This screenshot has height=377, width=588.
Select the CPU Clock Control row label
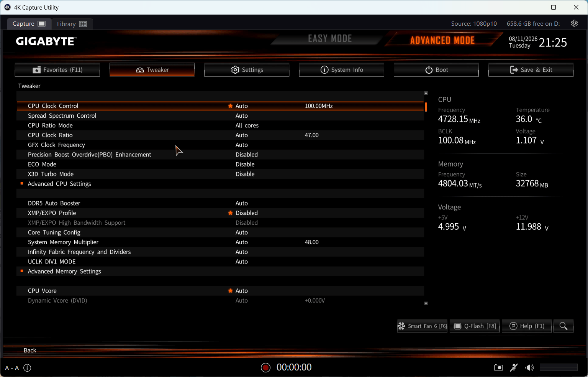(53, 106)
